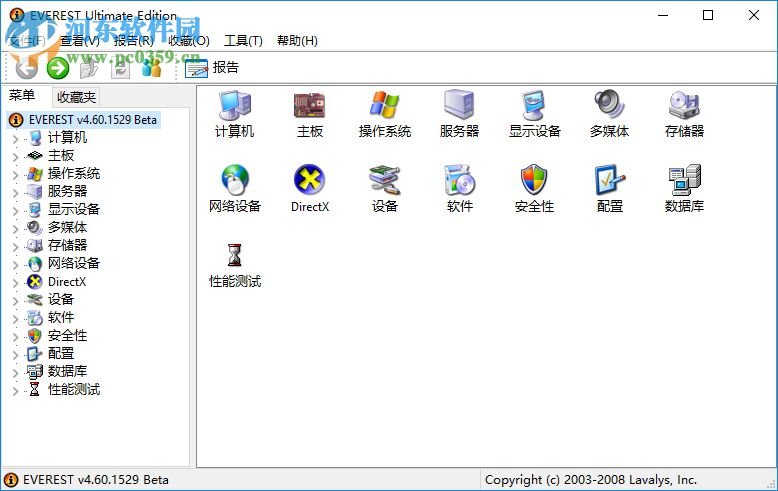Open the 多媒体 speaker icon in main pane
This screenshot has height=491, width=778.
pos(609,104)
